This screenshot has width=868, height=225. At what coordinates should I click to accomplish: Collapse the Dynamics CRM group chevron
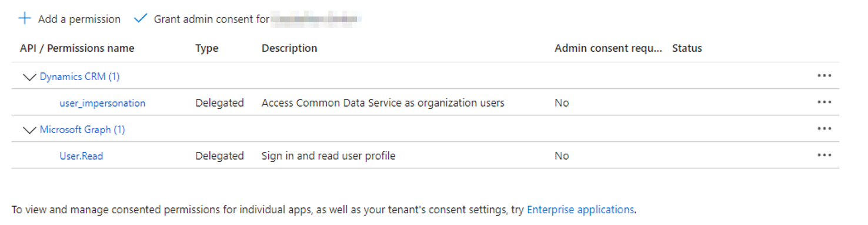(29, 77)
